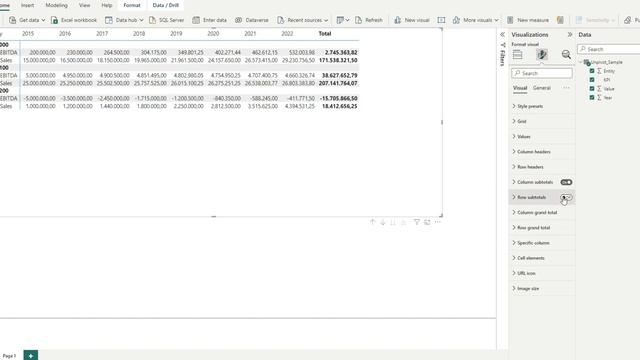Screen dimensions: 640x360
Task: Switch to the Visual formatting tab
Action: click(x=520, y=88)
